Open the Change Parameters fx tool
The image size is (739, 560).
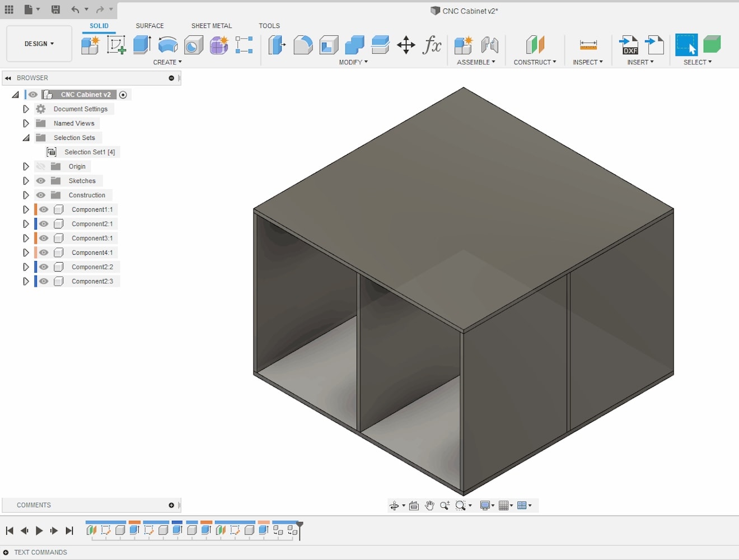(432, 45)
